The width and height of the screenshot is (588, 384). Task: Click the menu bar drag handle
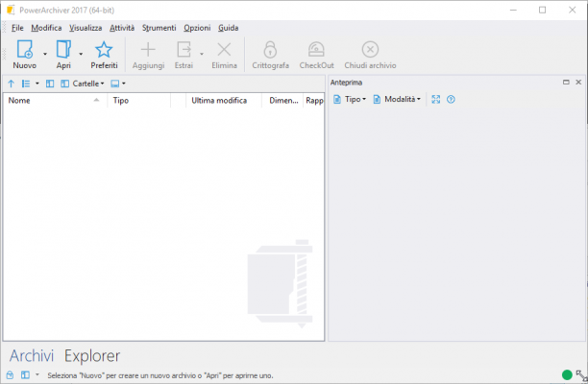coord(5,28)
